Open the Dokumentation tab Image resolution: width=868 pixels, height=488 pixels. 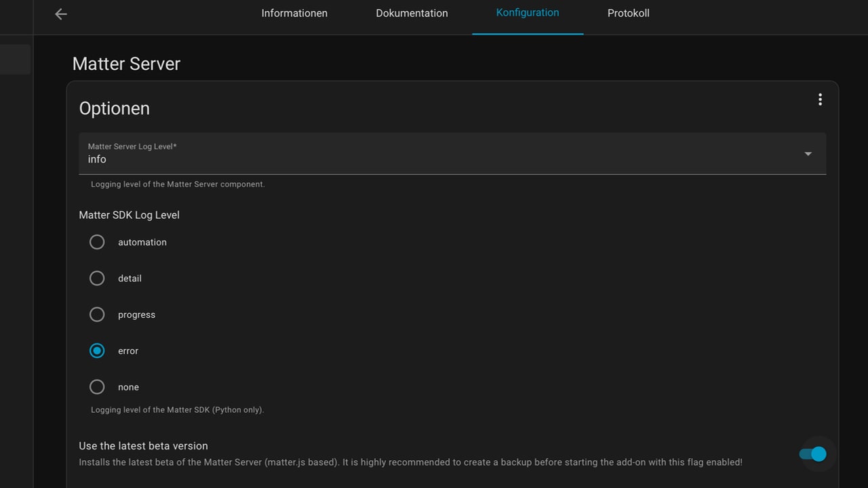(x=412, y=14)
